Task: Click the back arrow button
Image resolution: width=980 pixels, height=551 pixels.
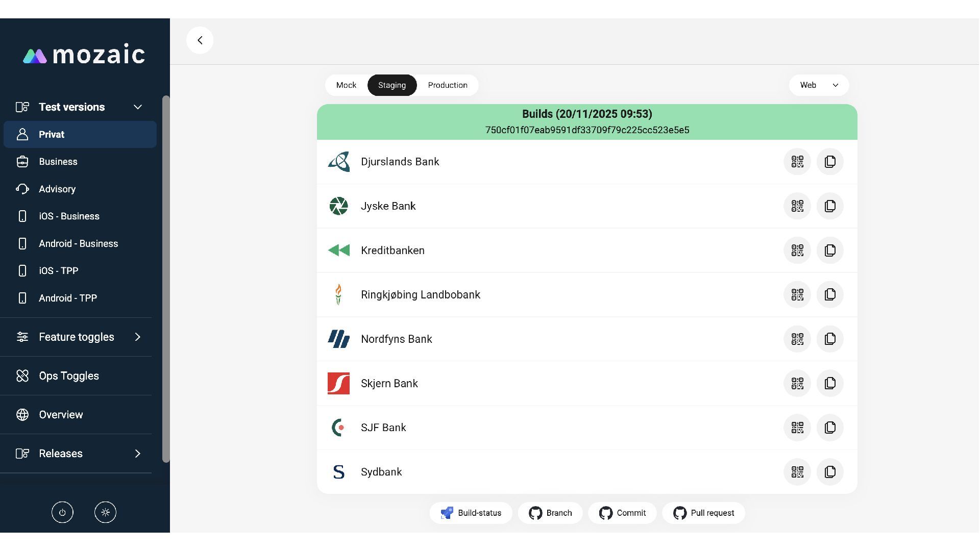Action: 200,40
